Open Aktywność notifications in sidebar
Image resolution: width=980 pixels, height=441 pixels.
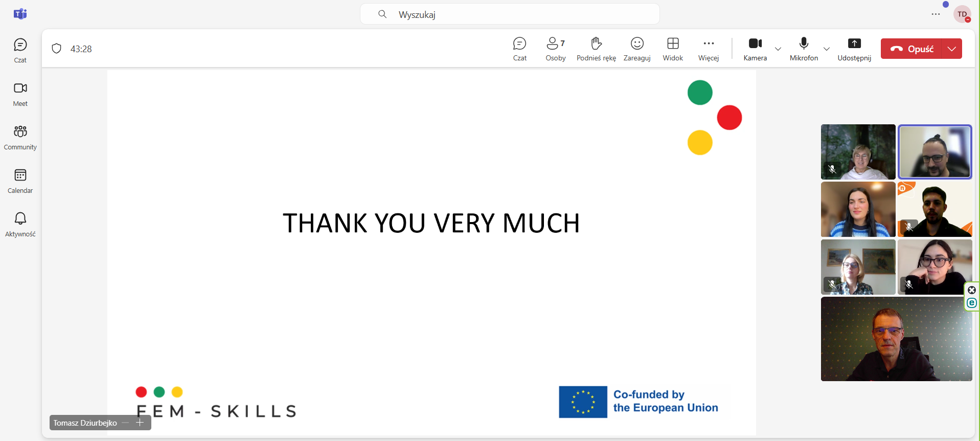click(x=20, y=224)
